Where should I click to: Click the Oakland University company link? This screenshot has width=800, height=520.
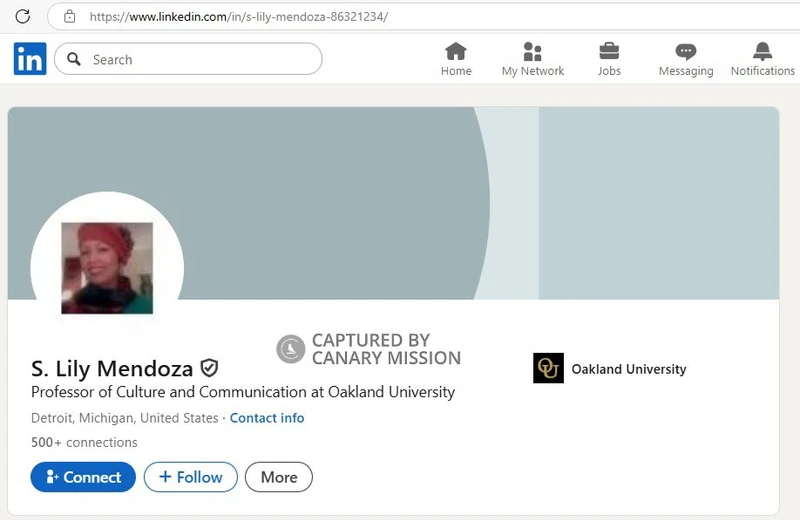(628, 369)
